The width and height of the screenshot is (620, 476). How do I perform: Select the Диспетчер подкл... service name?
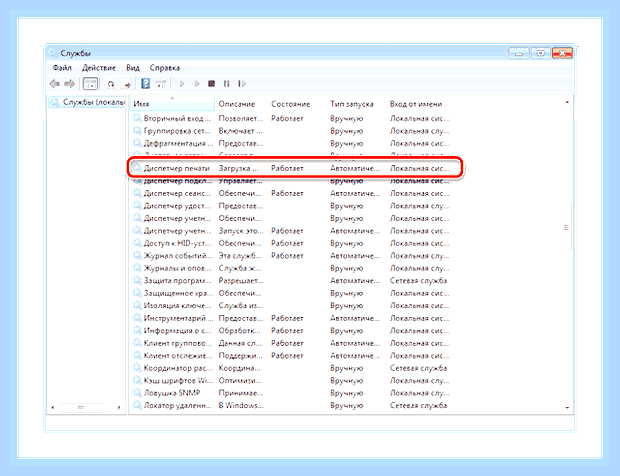coord(178,181)
